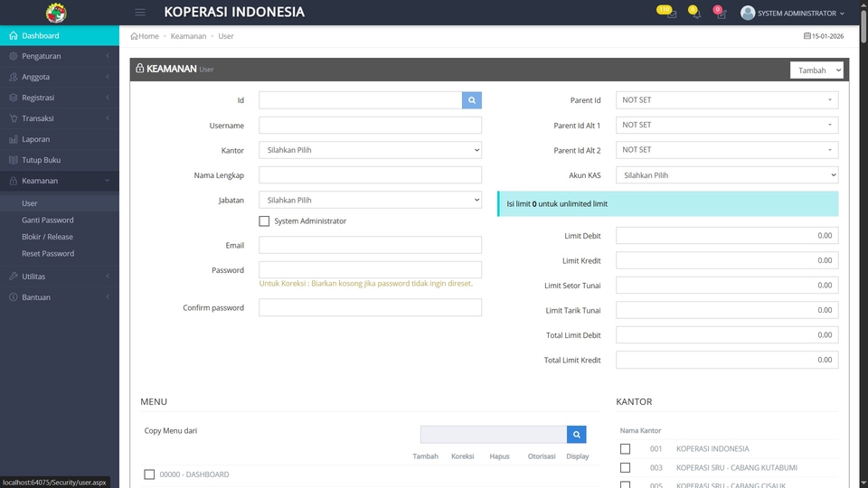
Task: Select the 001 KOPERASI INDONESIA office checkbox
Action: click(x=625, y=449)
